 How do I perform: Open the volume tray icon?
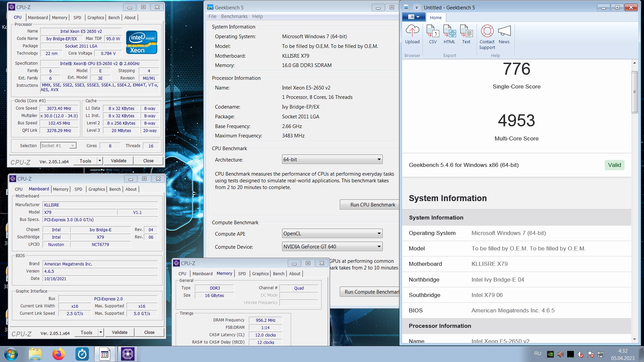pyautogui.click(x=560, y=354)
